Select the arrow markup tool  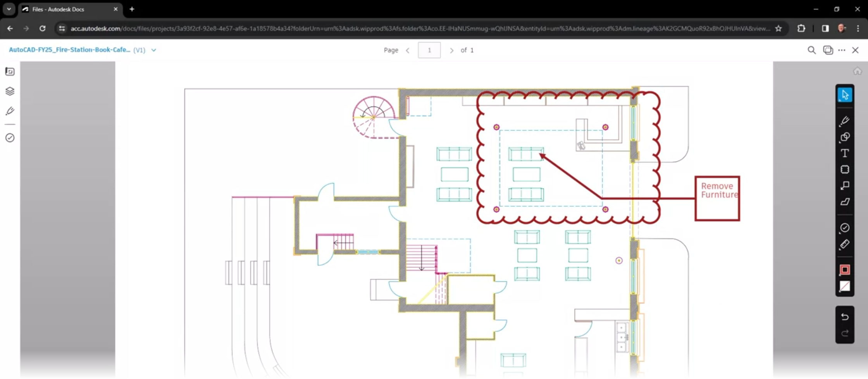[845, 185]
